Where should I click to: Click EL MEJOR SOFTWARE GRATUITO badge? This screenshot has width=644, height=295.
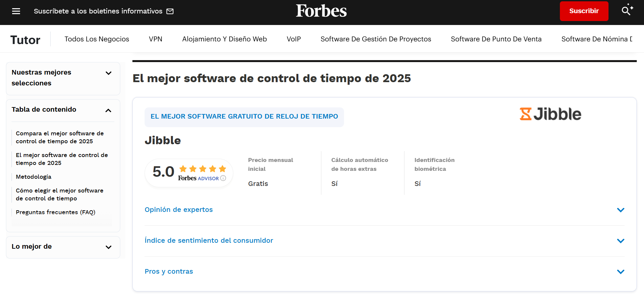244,116
